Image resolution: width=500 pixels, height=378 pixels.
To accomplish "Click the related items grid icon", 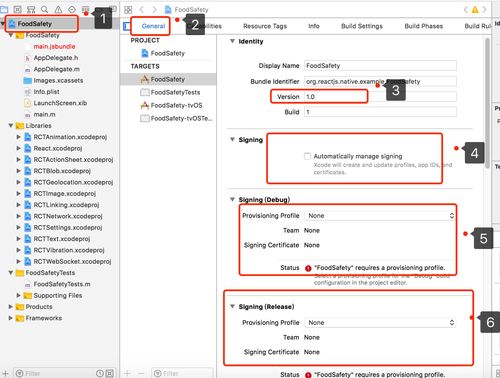I will point(128,10).
